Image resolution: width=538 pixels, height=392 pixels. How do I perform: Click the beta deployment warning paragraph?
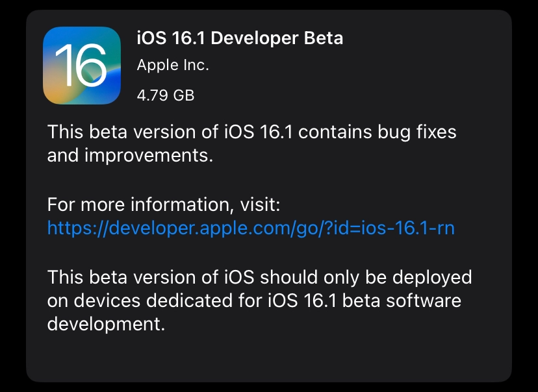259,300
